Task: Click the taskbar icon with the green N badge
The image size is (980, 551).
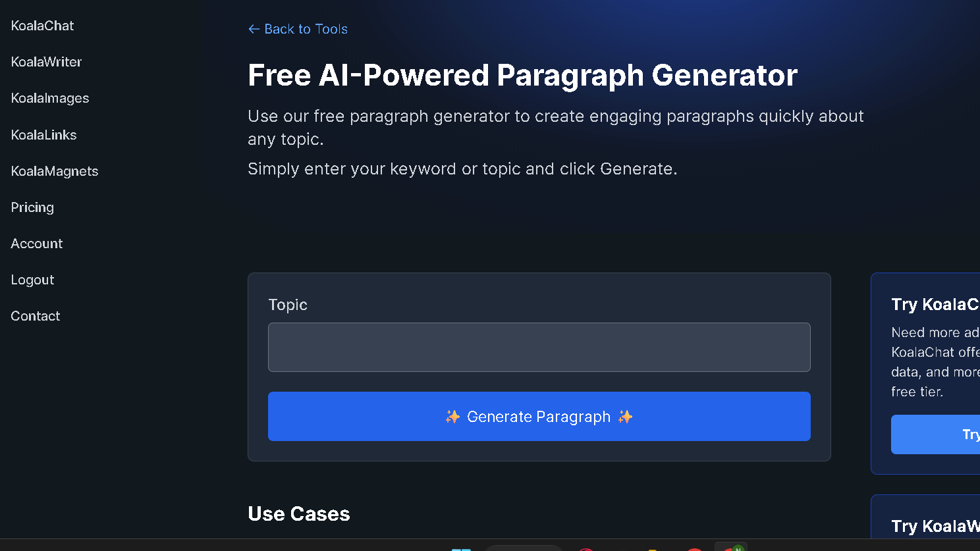Action: tap(731, 548)
